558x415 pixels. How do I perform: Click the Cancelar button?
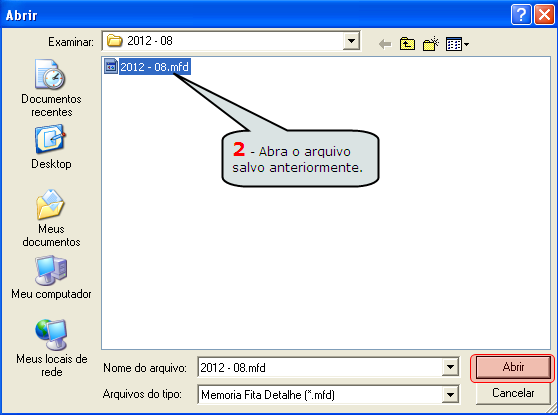(x=513, y=393)
